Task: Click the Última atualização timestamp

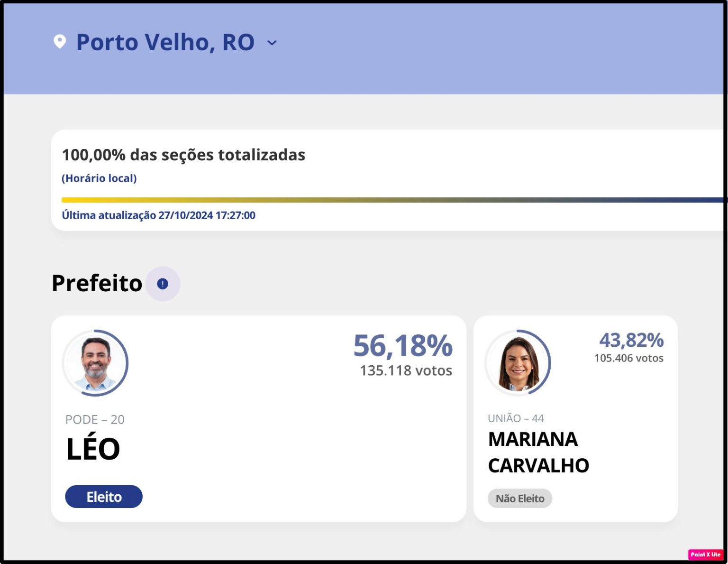Action: coord(158,215)
